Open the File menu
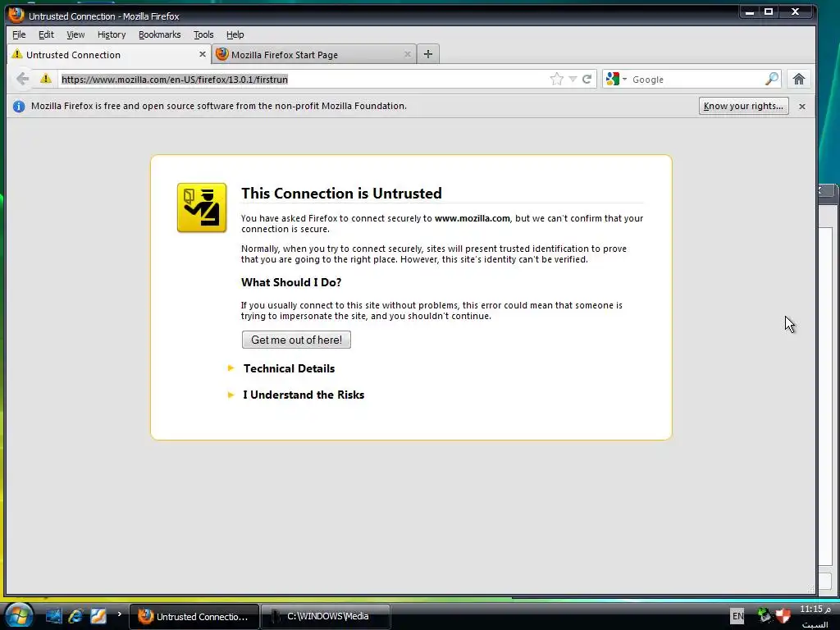The height and width of the screenshot is (630, 840). click(19, 34)
